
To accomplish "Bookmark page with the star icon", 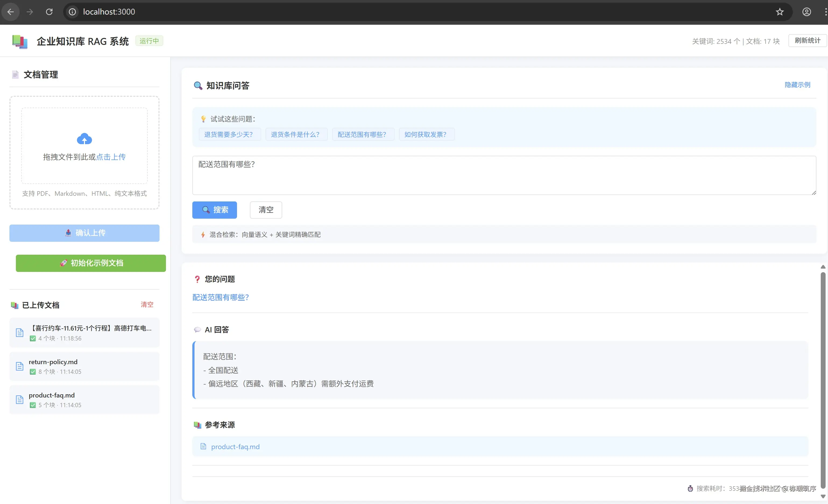I will [x=780, y=12].
